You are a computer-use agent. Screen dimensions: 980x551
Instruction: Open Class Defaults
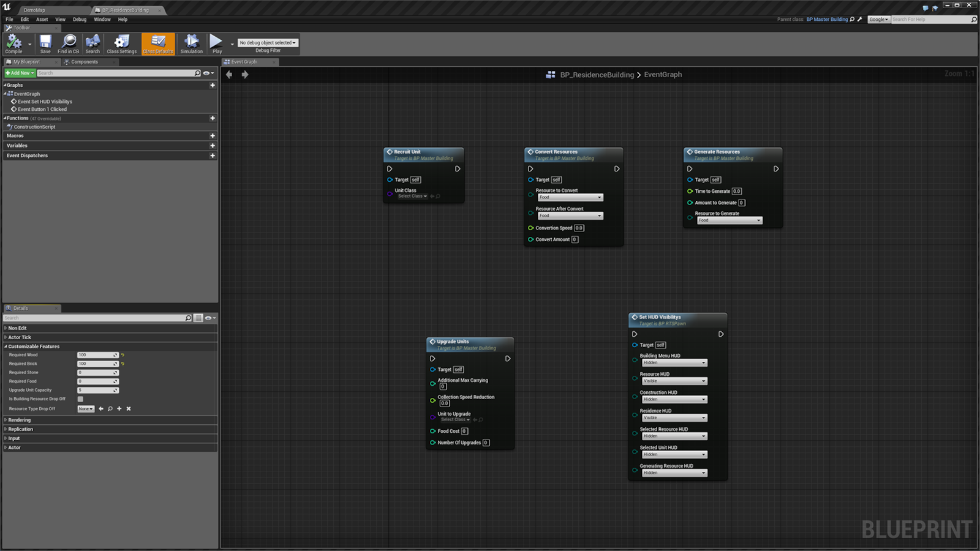tap(157, 43)
